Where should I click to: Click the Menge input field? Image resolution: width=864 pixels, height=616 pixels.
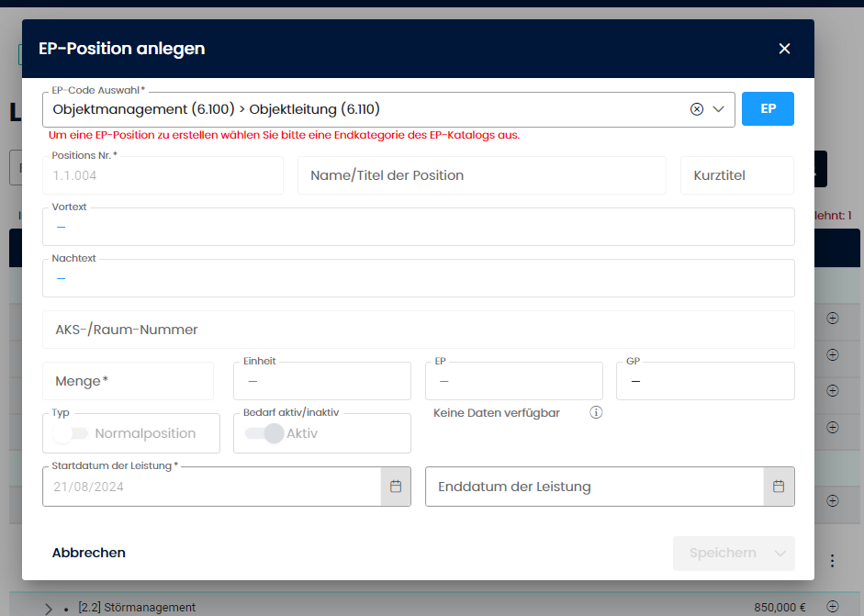128,381
